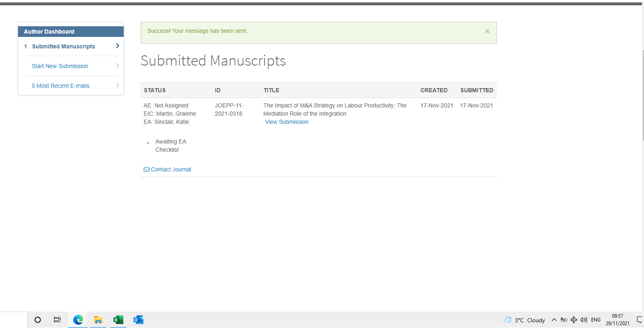Screen dimensions: 644x328
Task: Click the chevron beside Submitted Manuscripts
Action: pos(118,46)
